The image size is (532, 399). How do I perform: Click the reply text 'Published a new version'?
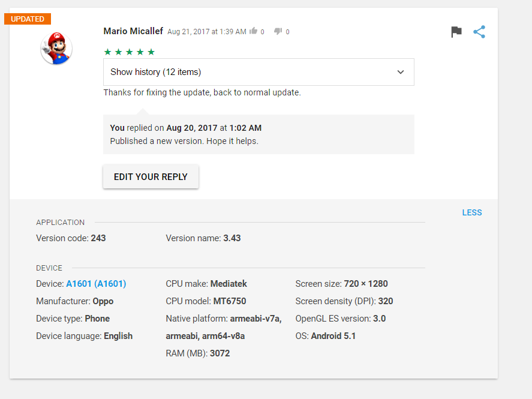(x=184, y=142)
